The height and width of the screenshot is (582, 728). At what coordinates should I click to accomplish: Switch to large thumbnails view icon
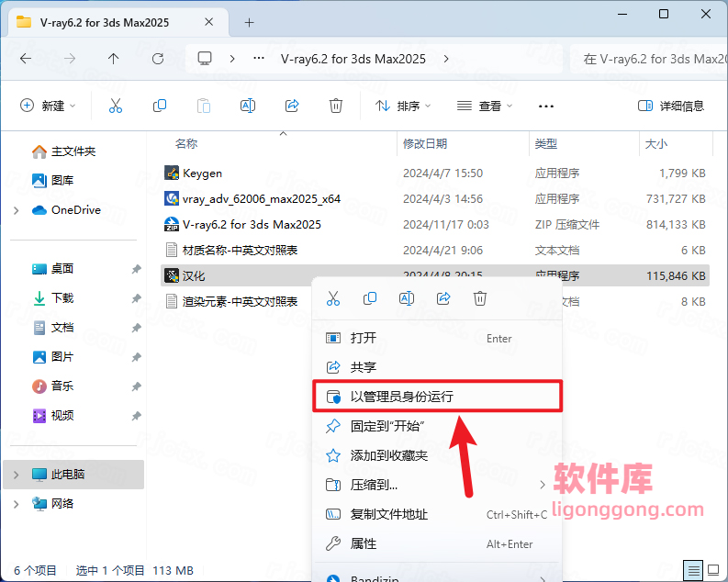713,570
